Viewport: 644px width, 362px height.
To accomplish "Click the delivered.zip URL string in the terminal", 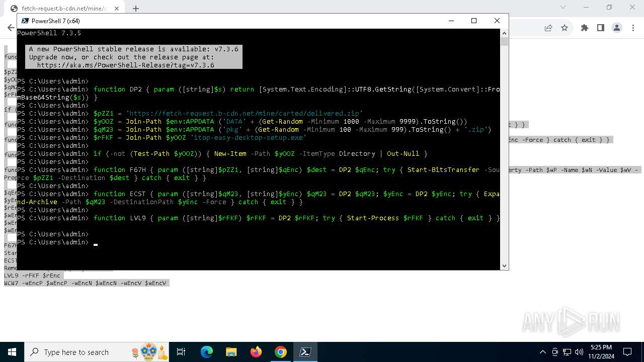I will [x=244, y=114].
